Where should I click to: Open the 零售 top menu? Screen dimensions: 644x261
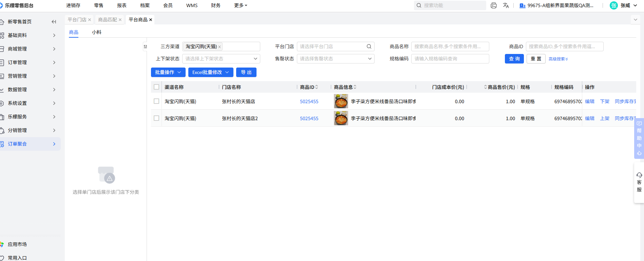coord(99,5)
